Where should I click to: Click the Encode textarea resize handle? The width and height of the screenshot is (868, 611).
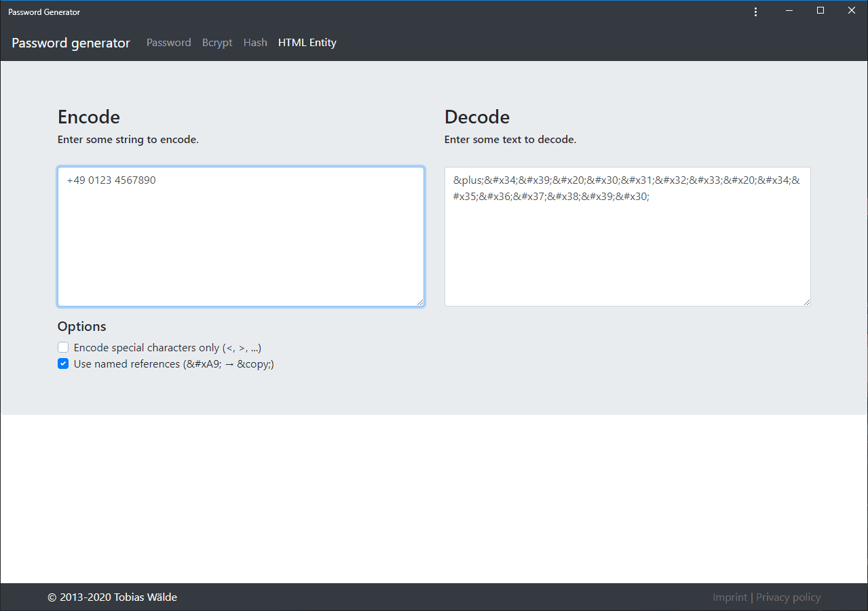[x=420, y=302]
